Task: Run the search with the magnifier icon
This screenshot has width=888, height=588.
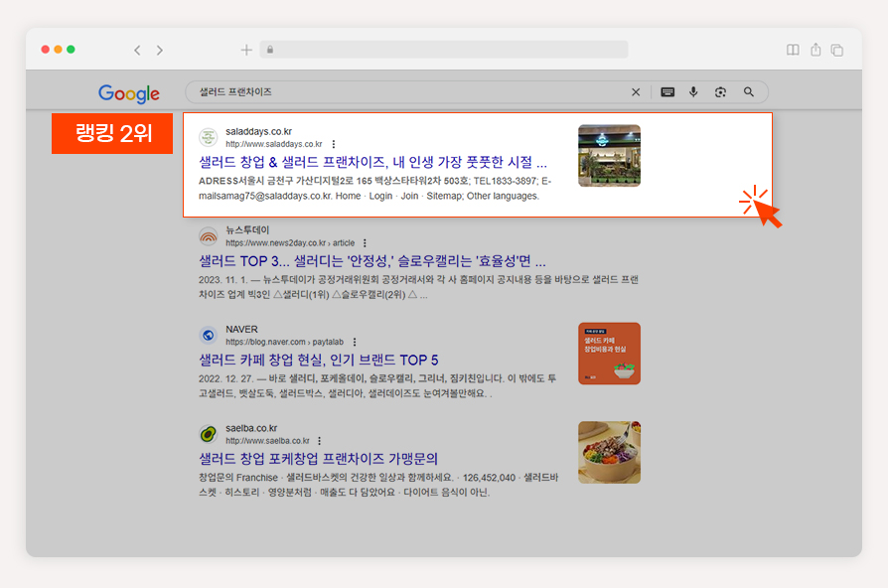Action: click(x=749, y=91)
